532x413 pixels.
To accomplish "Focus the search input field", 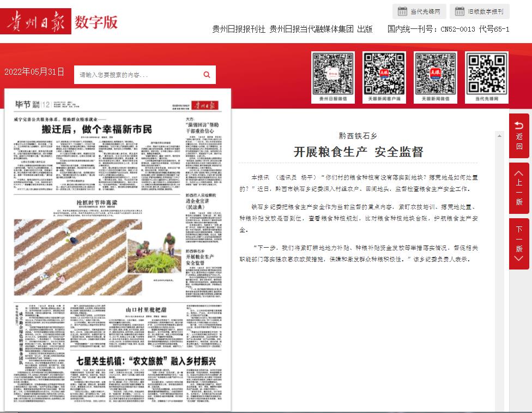I will click(139, 75).
